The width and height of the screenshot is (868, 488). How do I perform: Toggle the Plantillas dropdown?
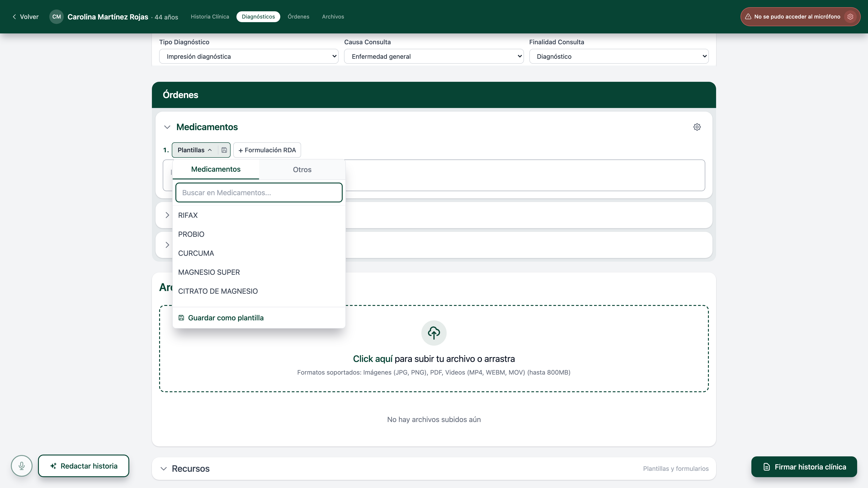[195, 150]
